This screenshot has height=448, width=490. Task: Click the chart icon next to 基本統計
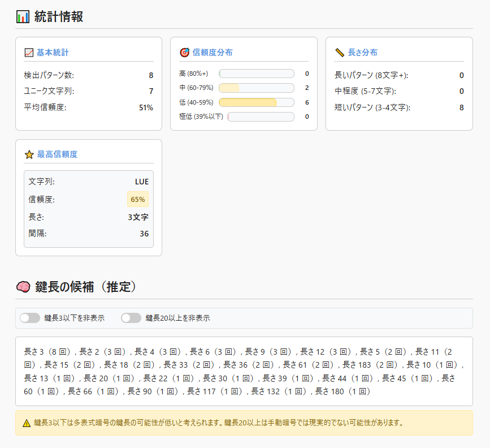pos(29,53)
